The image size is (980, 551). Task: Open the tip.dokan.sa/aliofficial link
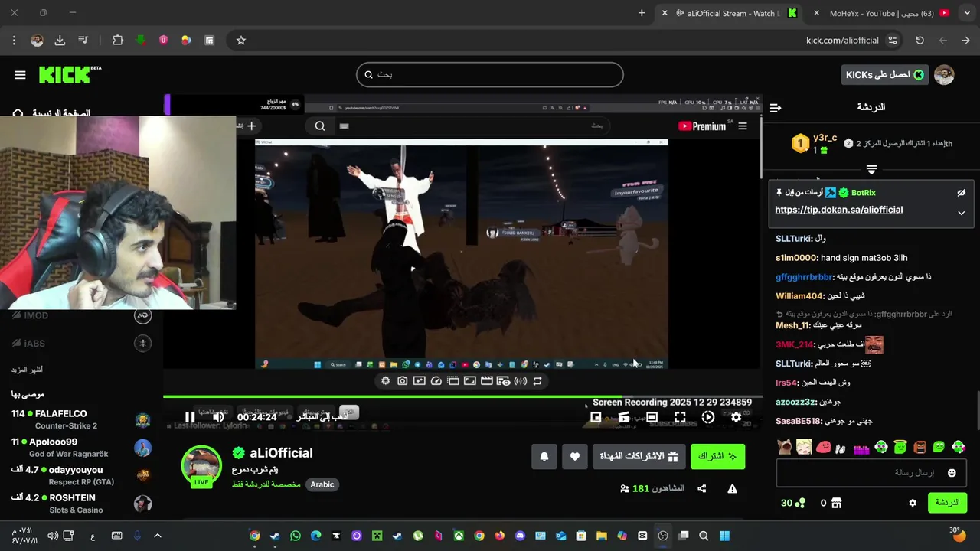[838, 210]
